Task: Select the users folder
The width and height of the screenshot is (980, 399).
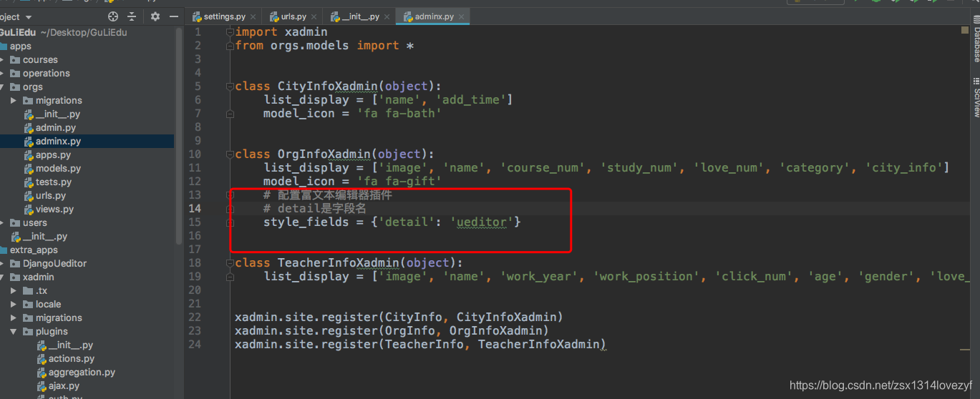Action: (x=35, y=223)
